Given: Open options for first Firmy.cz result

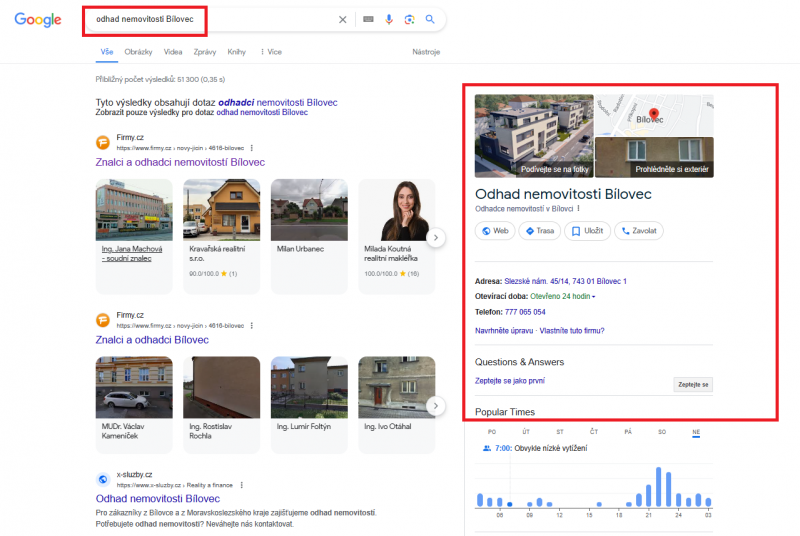Looking at the screenshot, I should 252,148.
